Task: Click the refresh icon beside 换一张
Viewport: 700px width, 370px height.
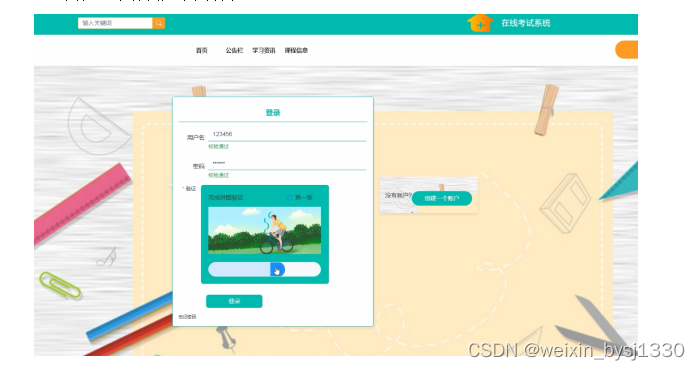Action: [x=289, y=197]
